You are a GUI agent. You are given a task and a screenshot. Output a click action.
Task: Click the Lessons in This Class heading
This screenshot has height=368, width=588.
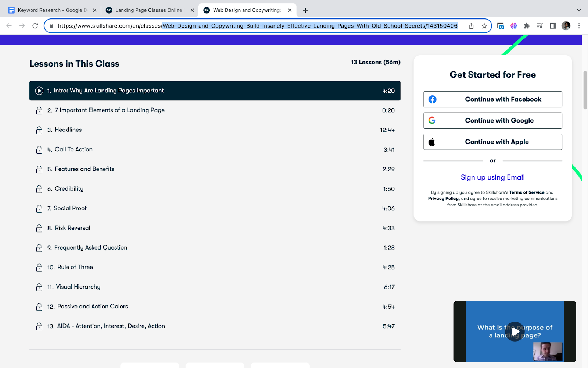click(x=74, y=64)
